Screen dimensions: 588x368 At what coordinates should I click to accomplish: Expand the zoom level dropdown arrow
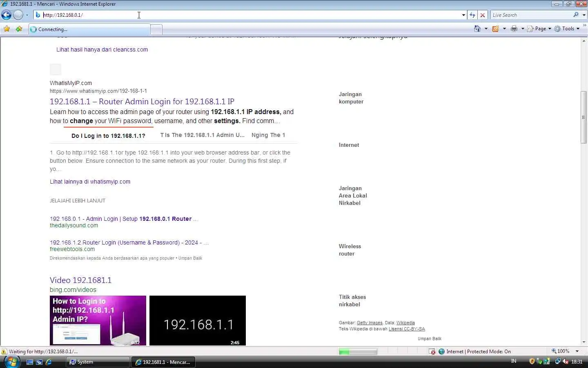pyautogui.click(x=577, y=351)
